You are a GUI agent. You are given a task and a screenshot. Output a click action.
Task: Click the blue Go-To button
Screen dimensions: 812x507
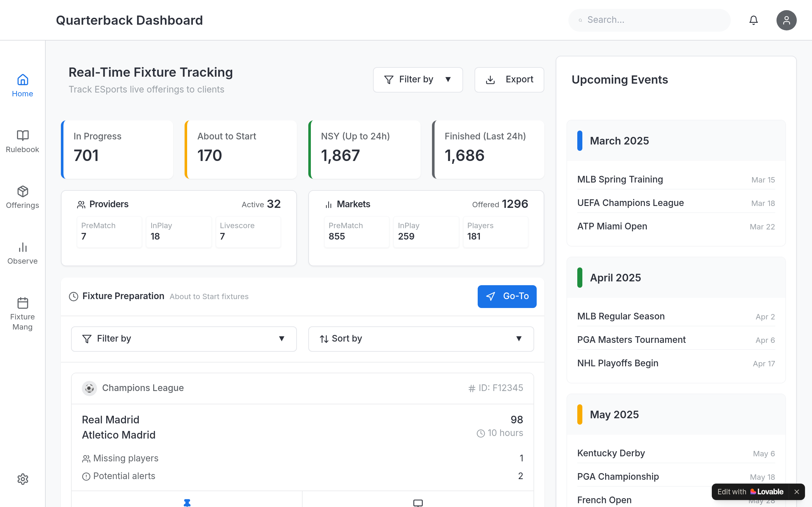(507, 296)
